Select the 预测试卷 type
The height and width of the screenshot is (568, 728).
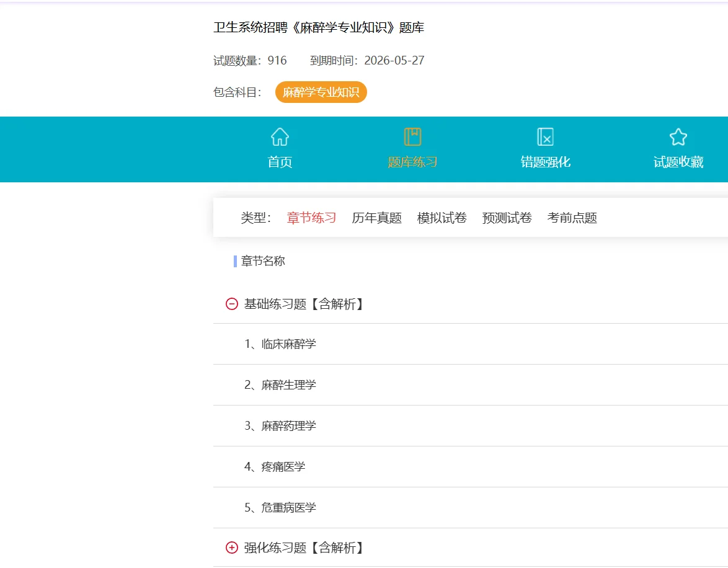pos(506,218)
